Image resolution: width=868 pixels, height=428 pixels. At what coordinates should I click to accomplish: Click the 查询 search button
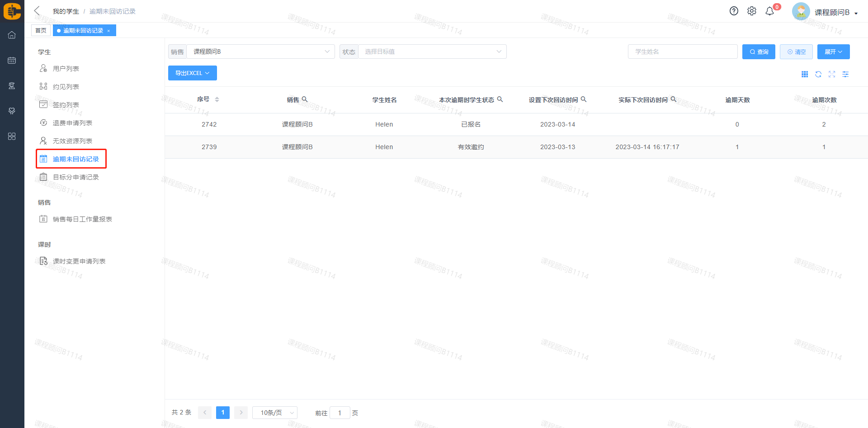coord(759,52)
